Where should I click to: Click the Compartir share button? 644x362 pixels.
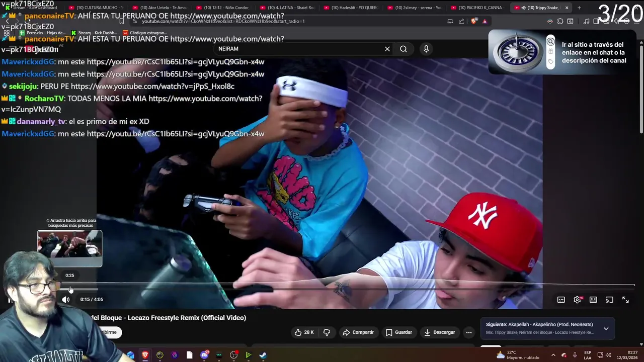358,332
